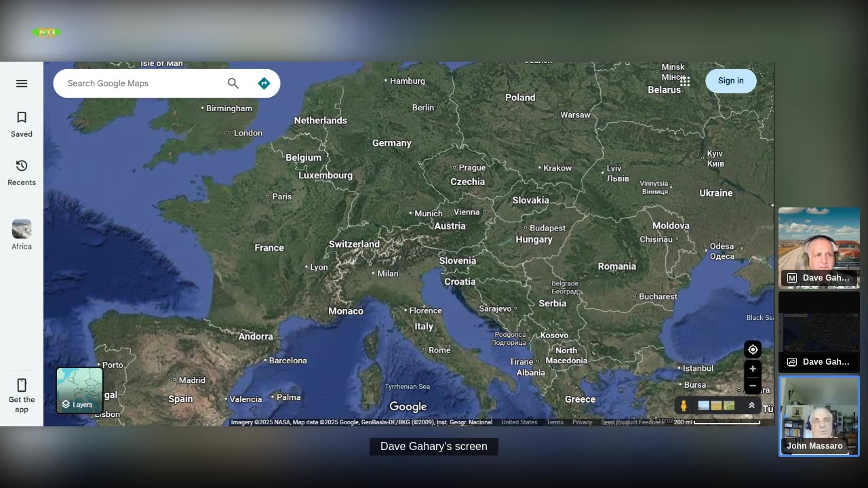The width and height of the screenshot is (868, 488).
Task: Click the Tyrrhenian Sea label
Action: [408, 386]
